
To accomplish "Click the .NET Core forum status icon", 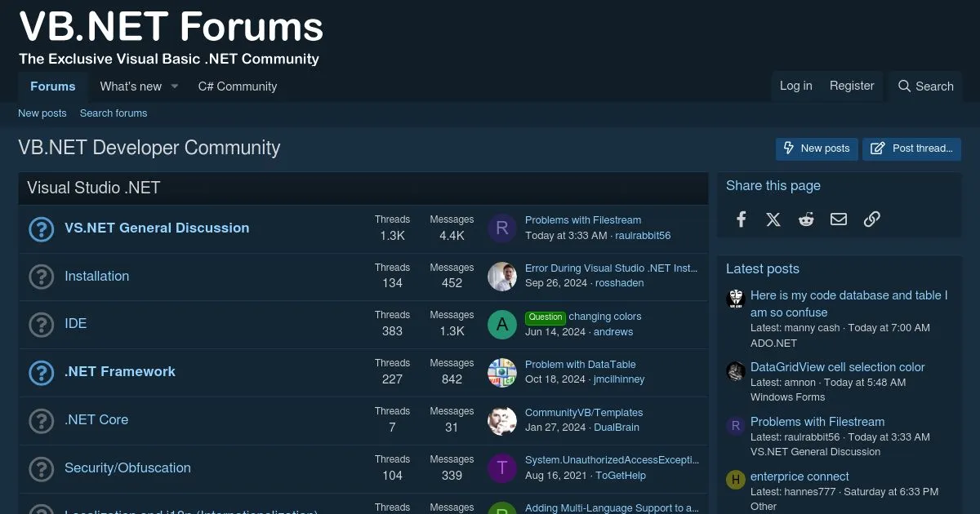I will (41, 421).
